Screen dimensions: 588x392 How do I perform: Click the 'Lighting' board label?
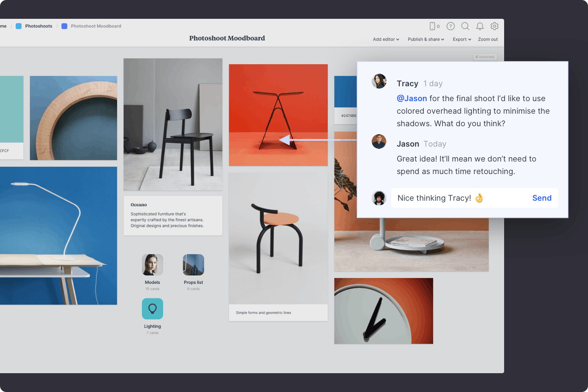[x=152, y=326]
